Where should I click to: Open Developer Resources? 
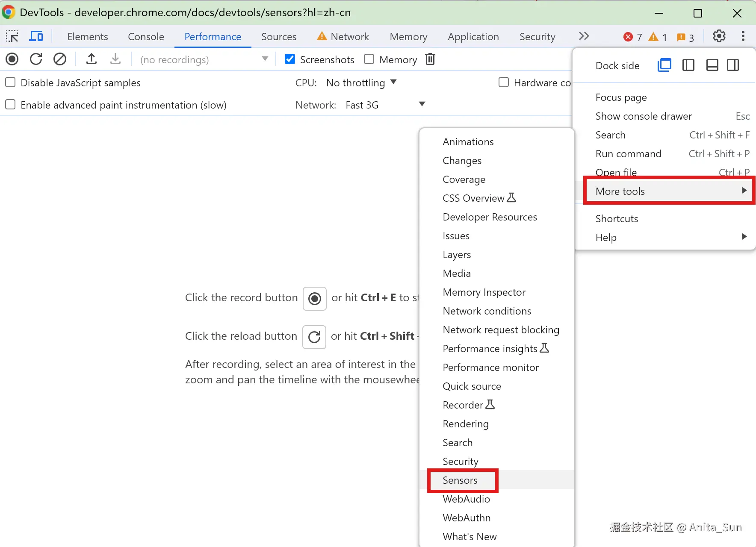(497, 217)
